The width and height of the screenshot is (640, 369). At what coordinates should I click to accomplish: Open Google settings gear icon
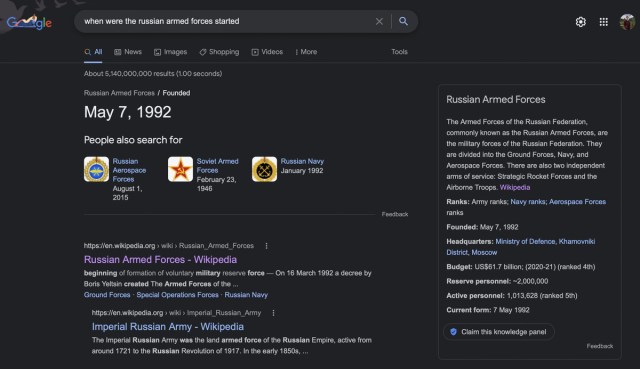(x=580, y=22)
